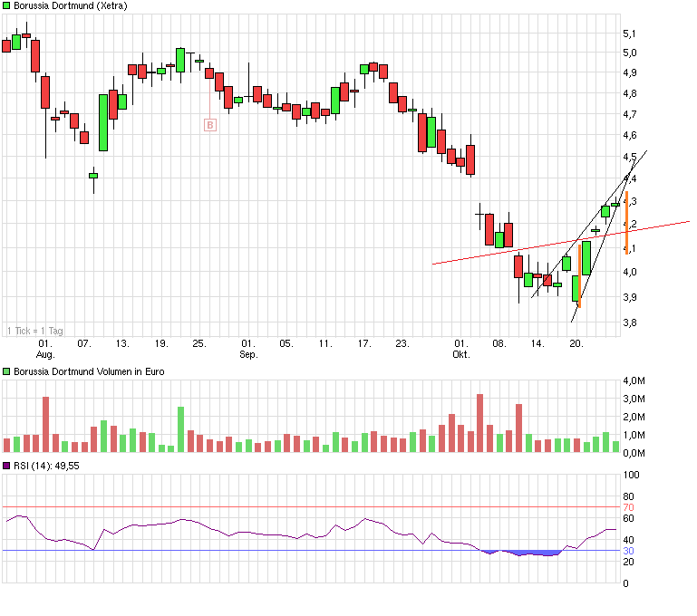Click the 20 RSI axis label

pos(628,562)
